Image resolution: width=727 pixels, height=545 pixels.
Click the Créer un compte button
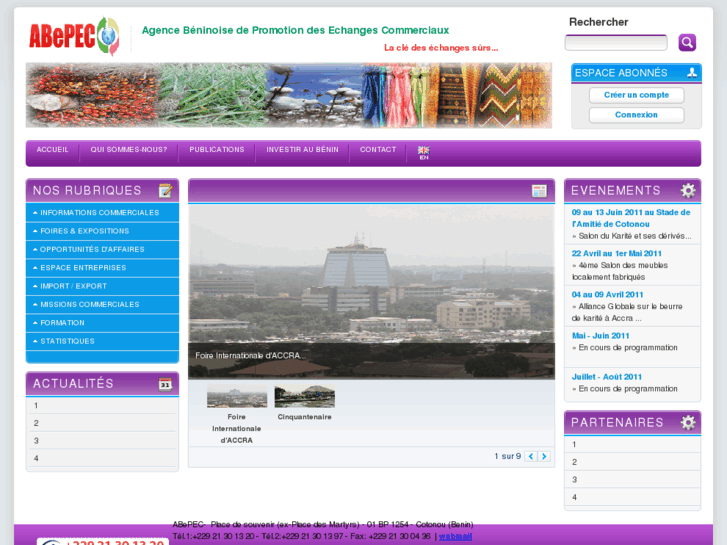coord(637,95)
